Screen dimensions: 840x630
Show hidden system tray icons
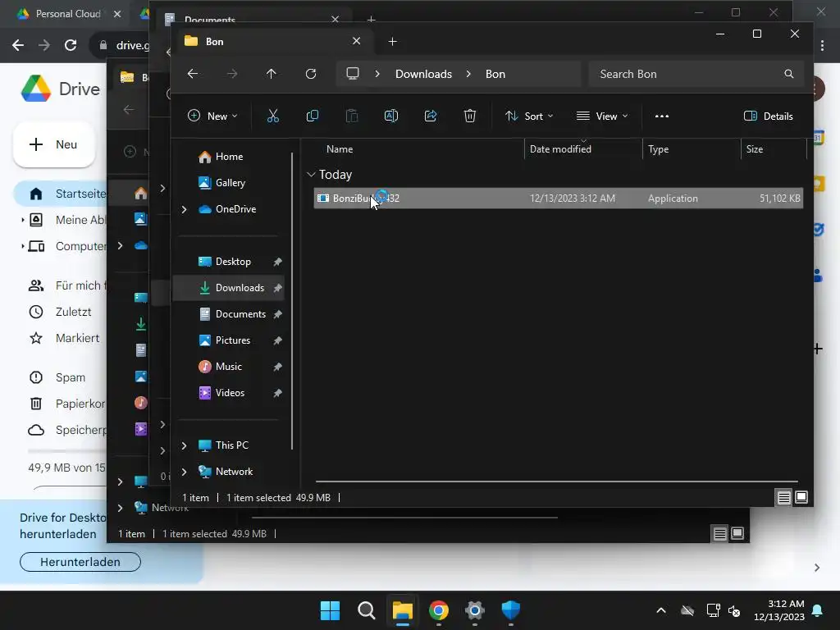[661, 610]
